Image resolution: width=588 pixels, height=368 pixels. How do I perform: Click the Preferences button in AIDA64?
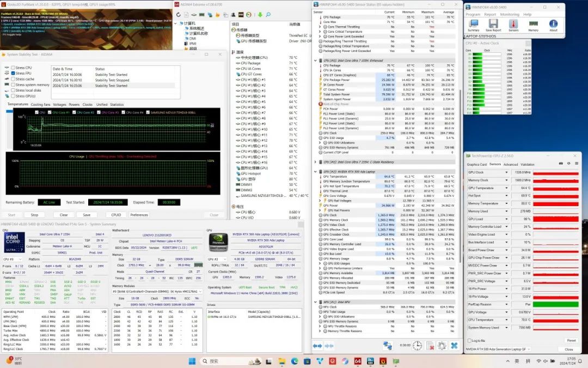[139, 215]
